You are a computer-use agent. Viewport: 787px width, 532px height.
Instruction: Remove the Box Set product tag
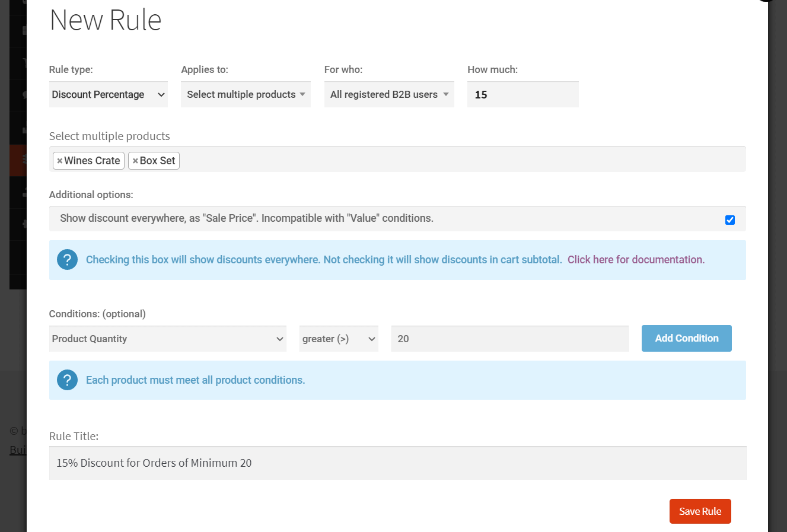click(x=135, y=161)
